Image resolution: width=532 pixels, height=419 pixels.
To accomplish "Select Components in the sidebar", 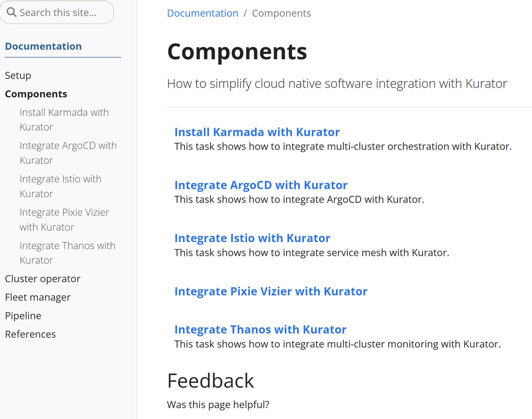I will tap(36, 94).
